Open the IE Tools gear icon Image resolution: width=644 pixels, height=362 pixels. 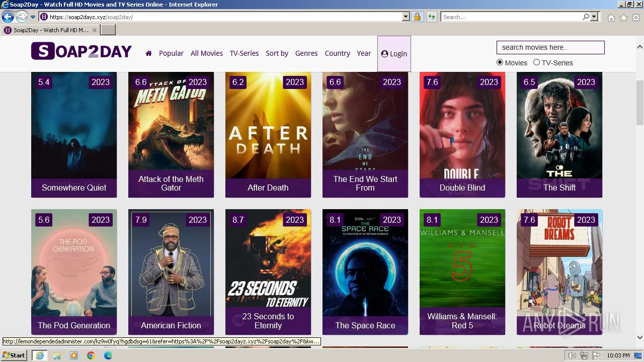636,18
